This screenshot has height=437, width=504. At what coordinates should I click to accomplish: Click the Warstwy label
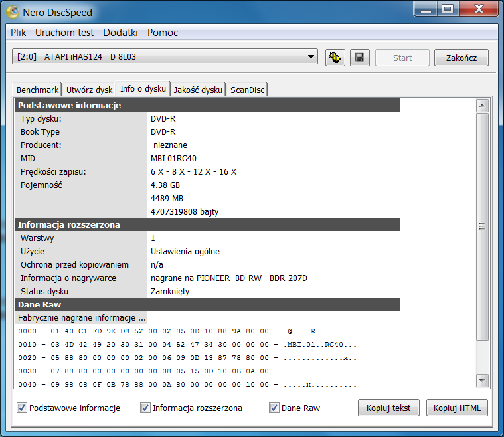point(37,238)
